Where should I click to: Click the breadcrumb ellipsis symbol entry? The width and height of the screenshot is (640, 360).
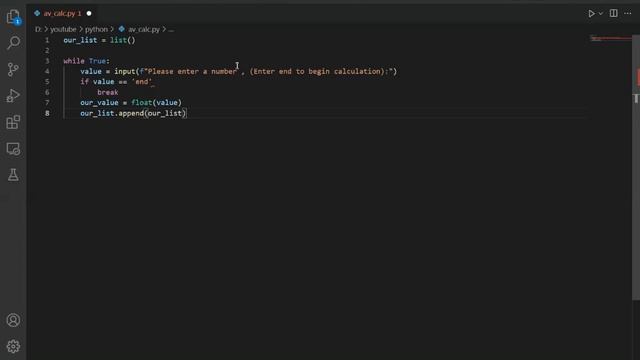171,29
